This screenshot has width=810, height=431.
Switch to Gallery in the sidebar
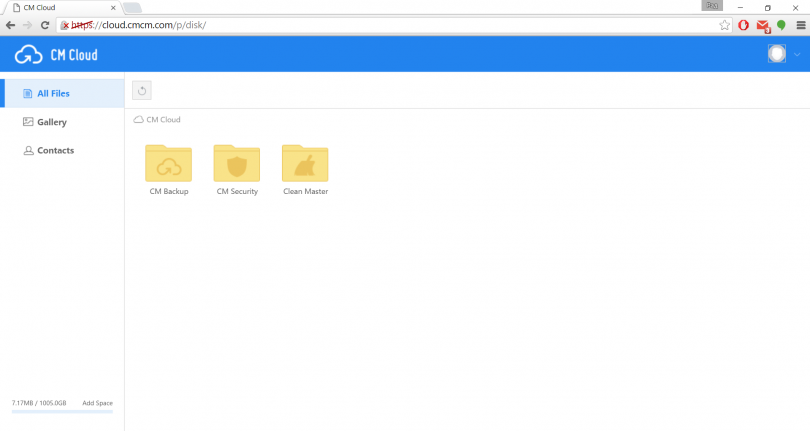51,122
